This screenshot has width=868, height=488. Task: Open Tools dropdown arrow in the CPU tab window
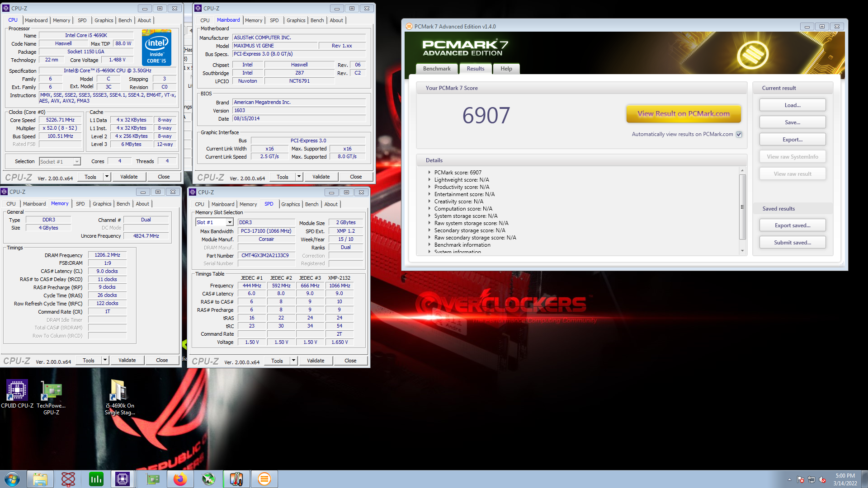click(x=107, y=177)
